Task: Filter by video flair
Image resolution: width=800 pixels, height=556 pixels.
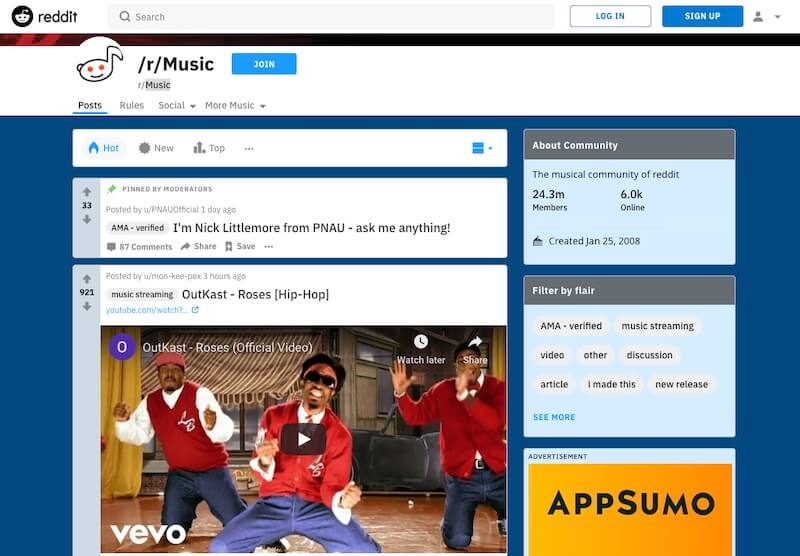Action: click(x=552, y=355)
